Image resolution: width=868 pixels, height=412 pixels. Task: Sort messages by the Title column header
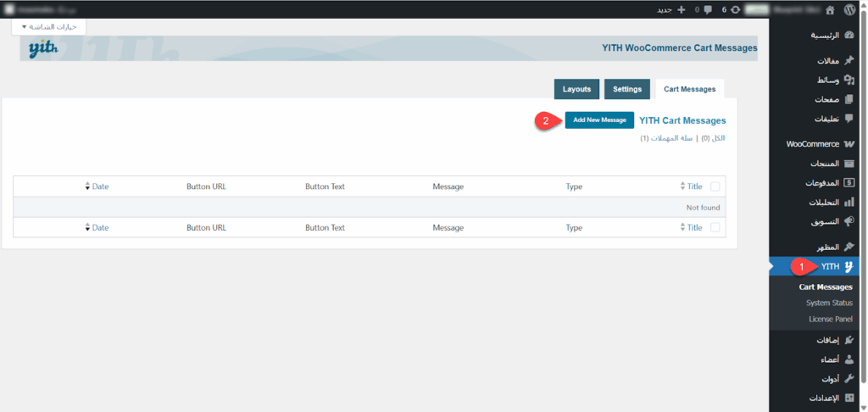[x=694, y=187]
